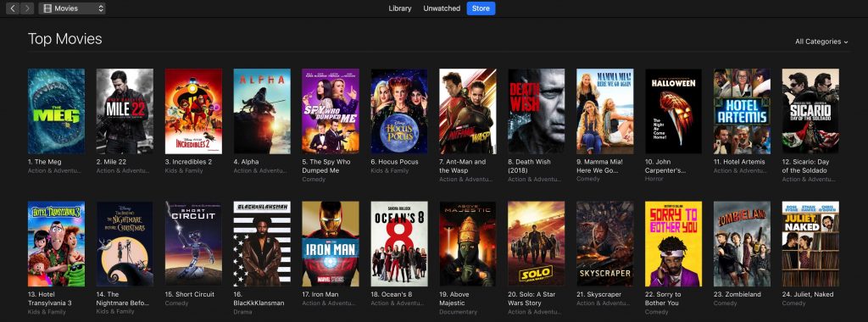The height and width of the screenshot is (322, 868).
Task: Click the '6. Hocus Pocus' title link
Action: coord(395,162)
